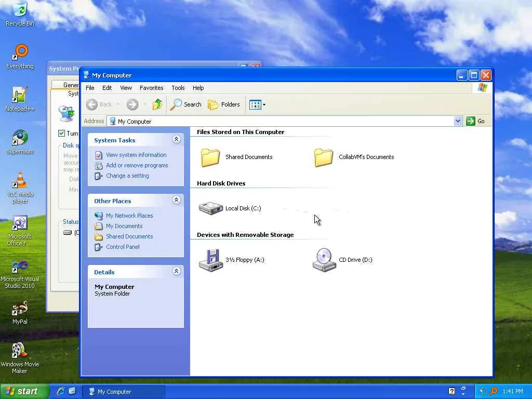This screenshot has height=399, width=532.
Task: Click the taskbar clock 1:41 PM
Action: pyautogui.click(x=512, y=391)
